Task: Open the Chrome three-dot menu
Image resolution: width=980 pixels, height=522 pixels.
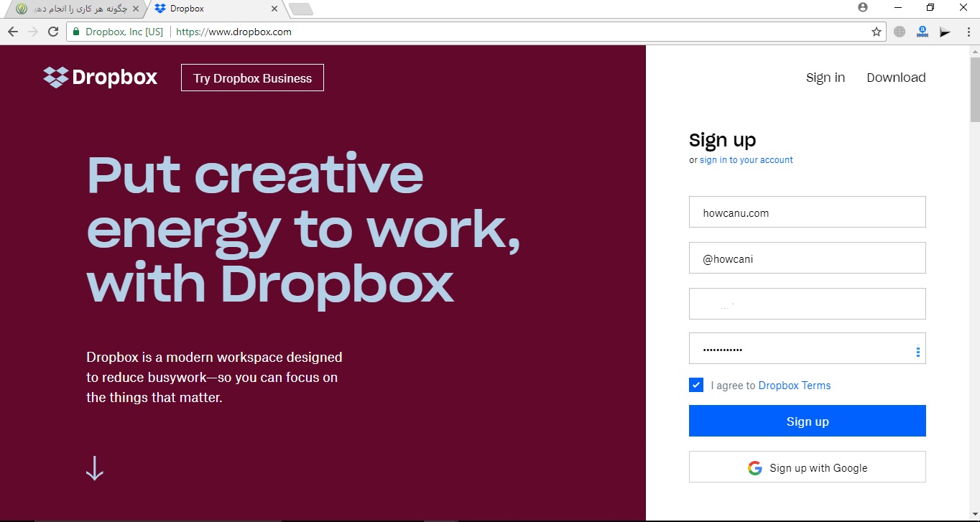Action: 967,32
